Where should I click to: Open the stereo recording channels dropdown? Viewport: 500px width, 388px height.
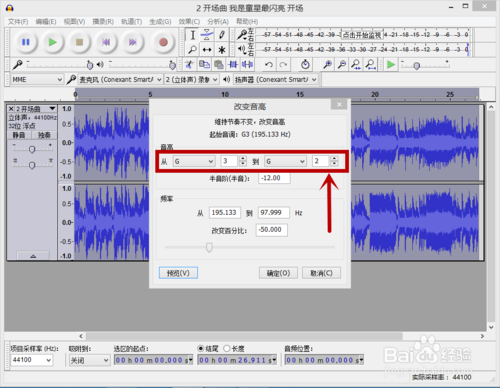pyautogui.click(x=192, y=79)
